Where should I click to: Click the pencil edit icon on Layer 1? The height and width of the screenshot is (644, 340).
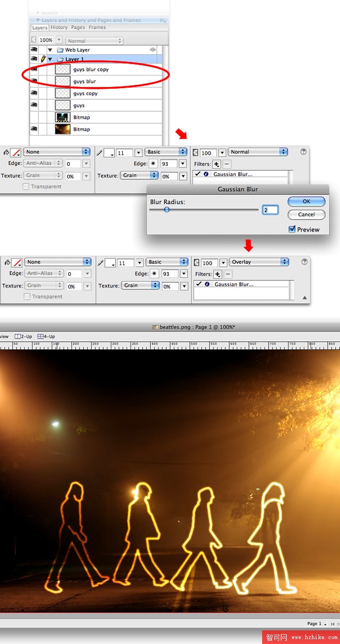point(43,59)
